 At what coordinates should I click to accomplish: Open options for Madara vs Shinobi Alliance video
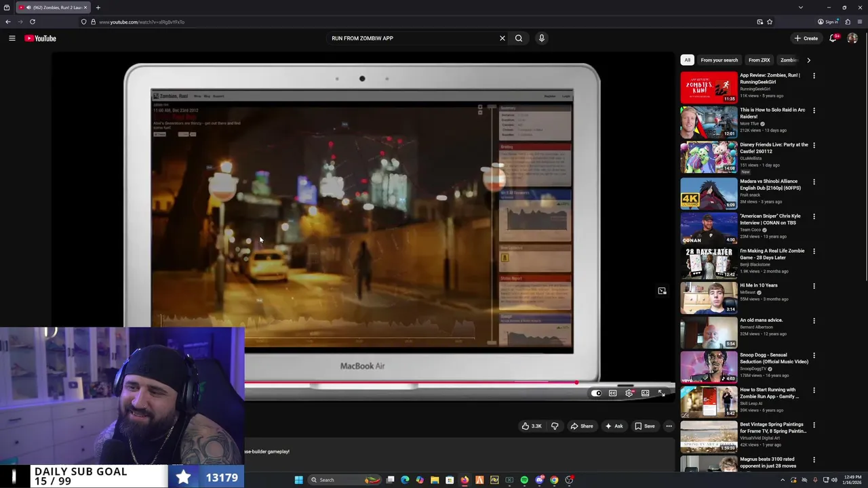[814, 182]
